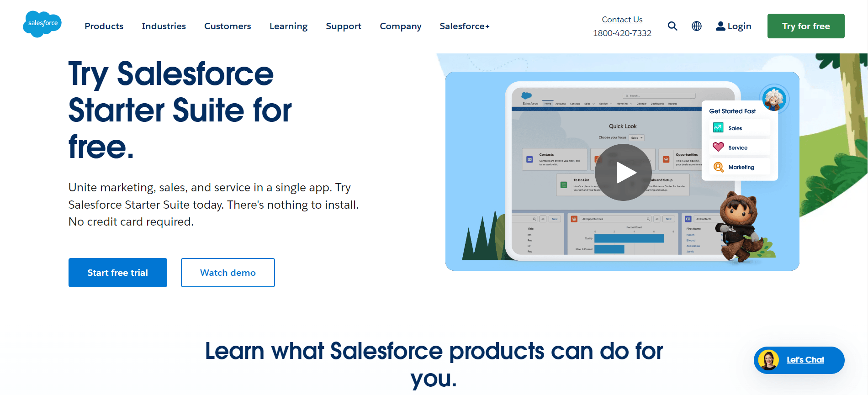Open the Company menu
868x395 pixels.
(401, 26)
